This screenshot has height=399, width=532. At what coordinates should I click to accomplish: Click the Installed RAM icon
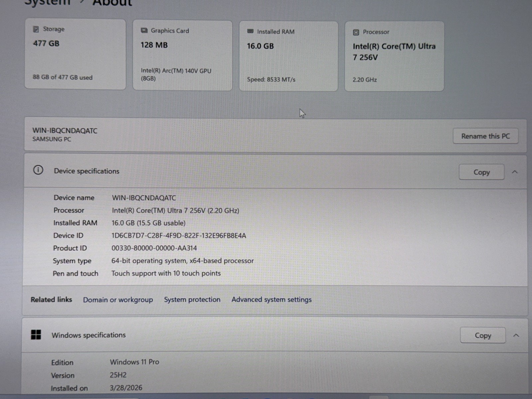coord(250,31)
